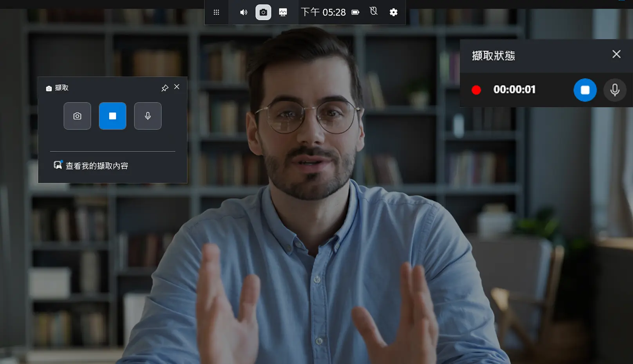Viewport: 633px width, 364px height.
Task: Click the gallery icon beside 查看我的擷取內容
Action: coord(58,165)
